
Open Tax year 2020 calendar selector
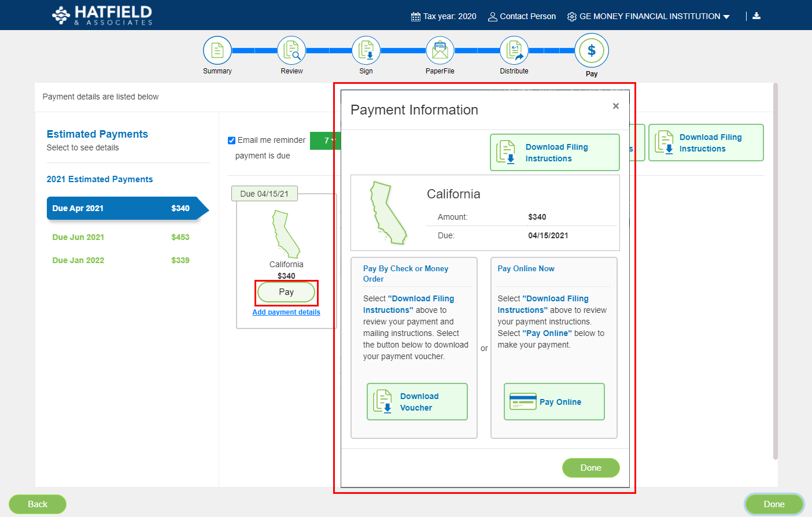point(444,16)
